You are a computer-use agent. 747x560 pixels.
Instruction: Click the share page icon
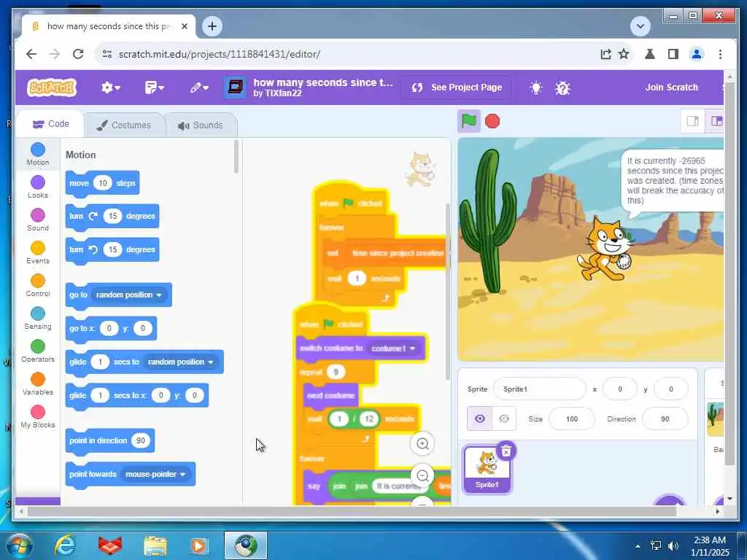[605, 54]
